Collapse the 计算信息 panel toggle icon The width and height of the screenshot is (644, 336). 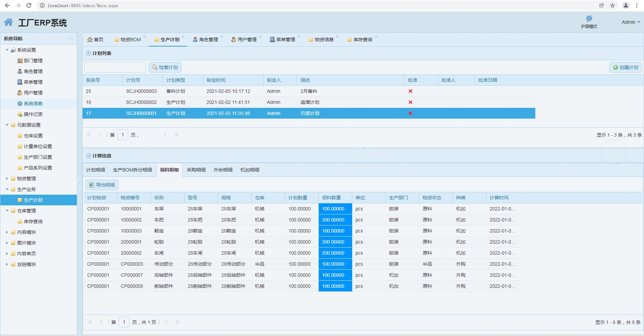(89, 156)
